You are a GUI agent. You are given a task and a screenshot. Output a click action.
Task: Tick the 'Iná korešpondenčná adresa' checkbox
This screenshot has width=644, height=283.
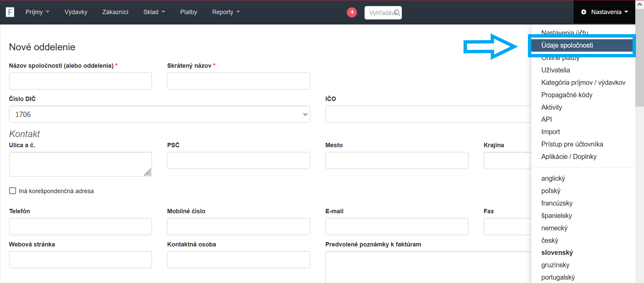pyautogui.click(x=13, y=191)
